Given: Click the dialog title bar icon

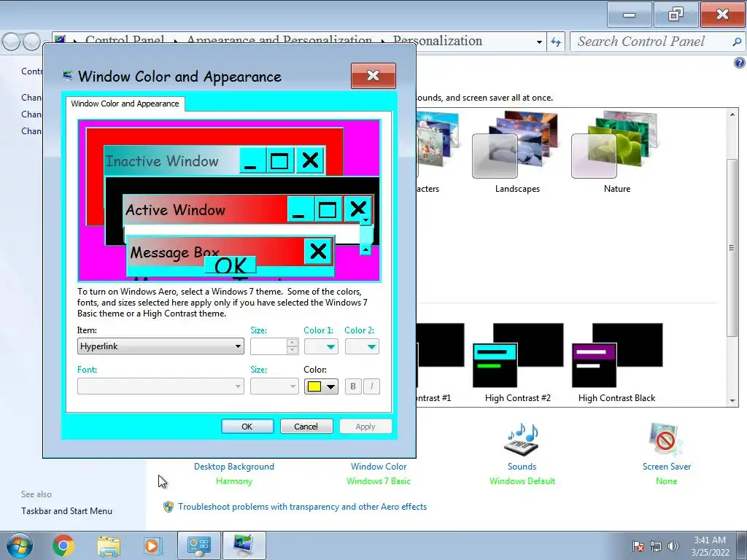Looking at the screenshot, I should (68, 76).
